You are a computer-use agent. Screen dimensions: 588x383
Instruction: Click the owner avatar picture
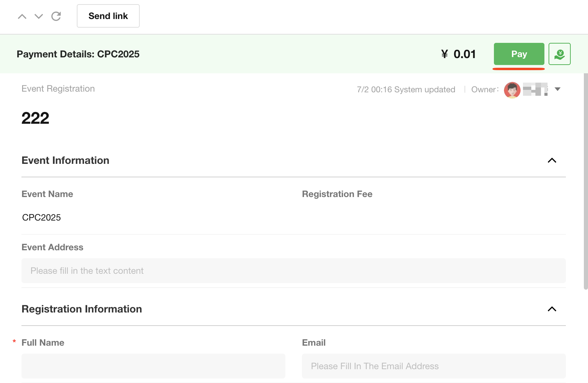pyautogui.click(x=512, y=90)
